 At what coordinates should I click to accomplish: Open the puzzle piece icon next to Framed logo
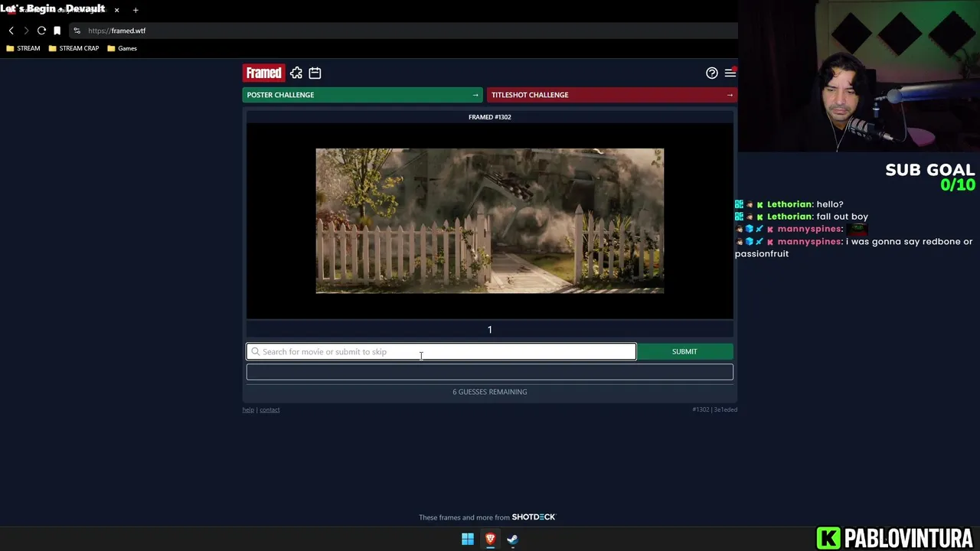[296, 73]
